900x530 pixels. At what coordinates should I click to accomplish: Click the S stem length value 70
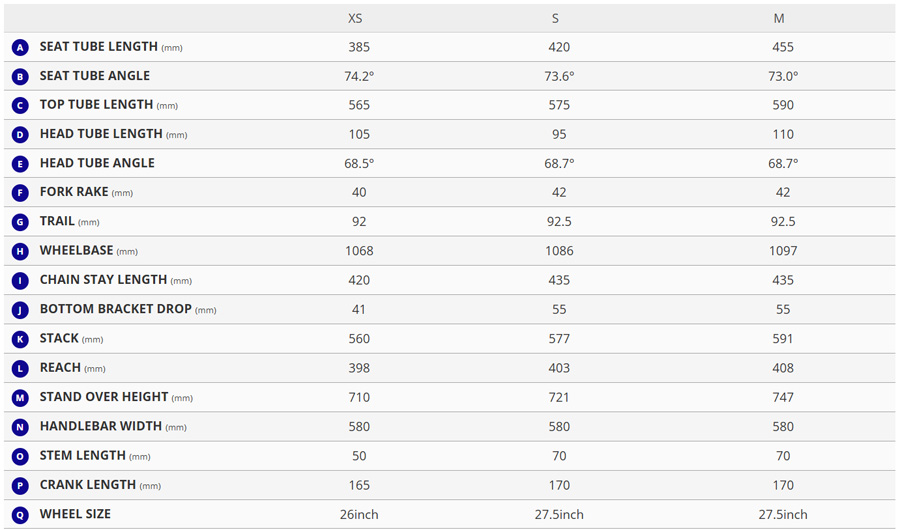[x=559, y=456]
